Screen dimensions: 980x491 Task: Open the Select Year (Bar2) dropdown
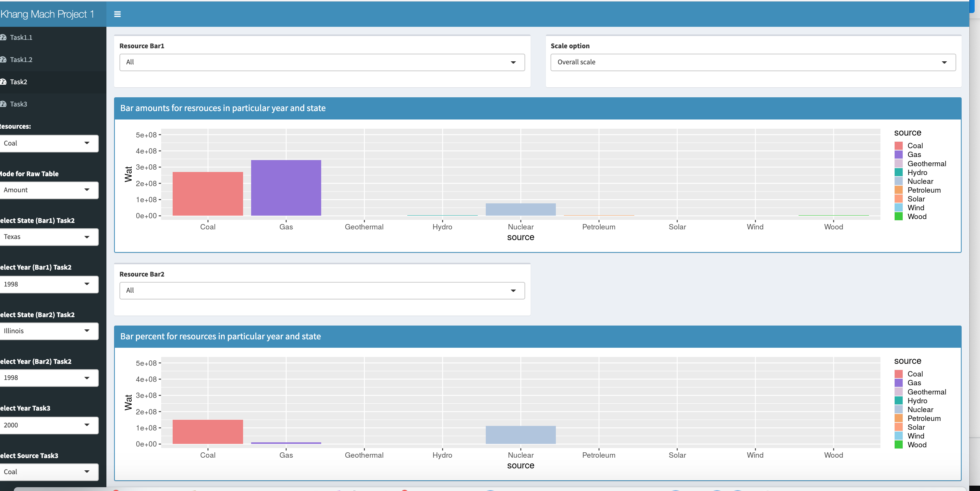(49, 378)
